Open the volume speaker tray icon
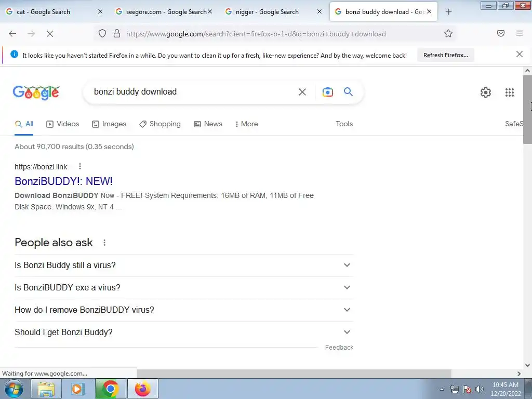 [x=480, y=389]
